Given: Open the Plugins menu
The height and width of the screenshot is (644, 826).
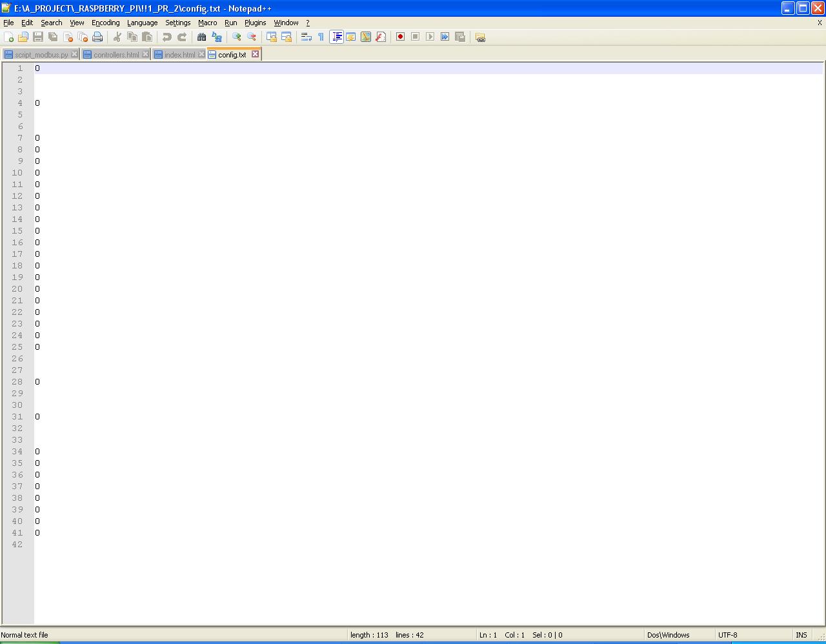Looking at the screenshot, I should click(256, 23).
